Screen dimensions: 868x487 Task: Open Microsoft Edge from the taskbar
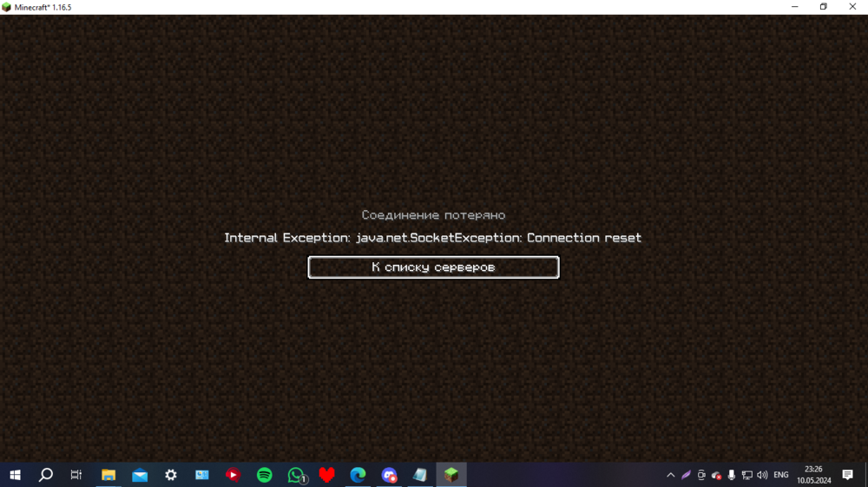(358, 475)
